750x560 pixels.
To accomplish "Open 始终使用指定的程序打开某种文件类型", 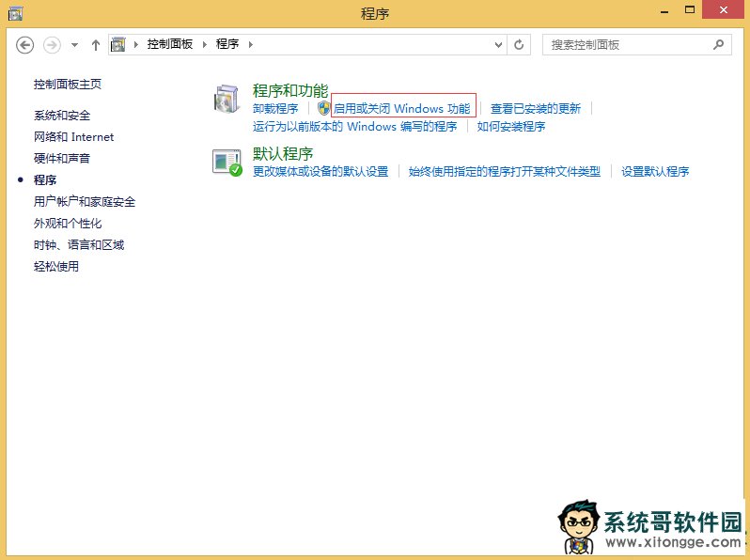I will point(505,172).
